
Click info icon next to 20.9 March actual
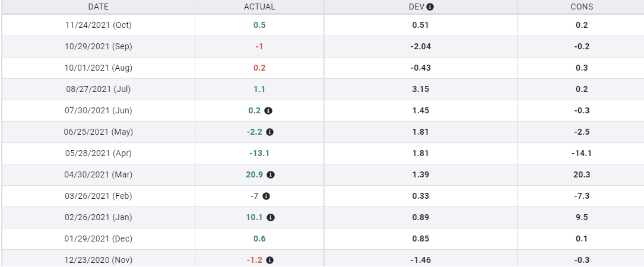coord(271,174)
